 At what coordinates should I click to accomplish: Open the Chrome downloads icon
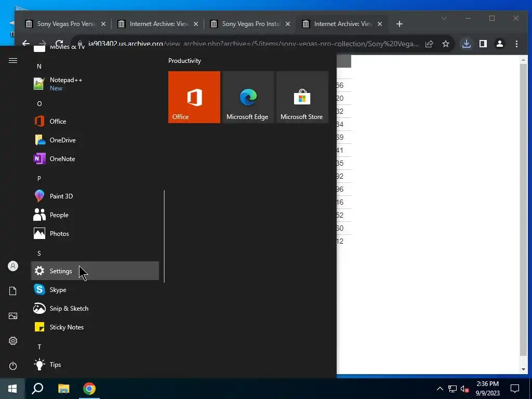[x=467, y=44]
